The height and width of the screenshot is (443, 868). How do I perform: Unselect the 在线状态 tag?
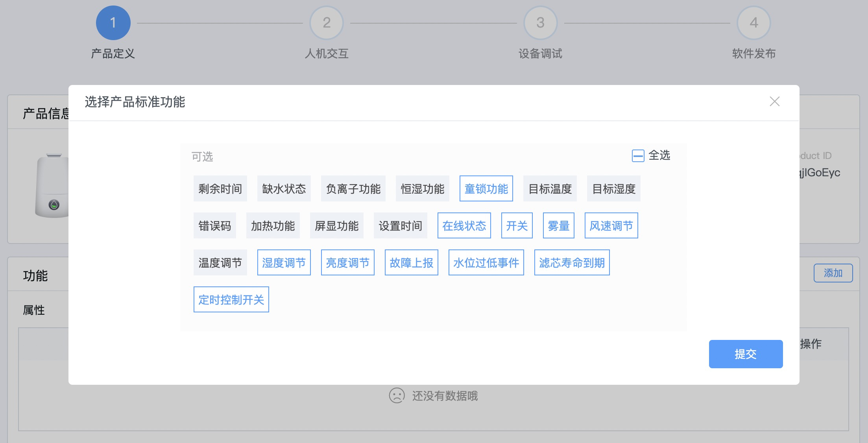[x=464, y=226]
